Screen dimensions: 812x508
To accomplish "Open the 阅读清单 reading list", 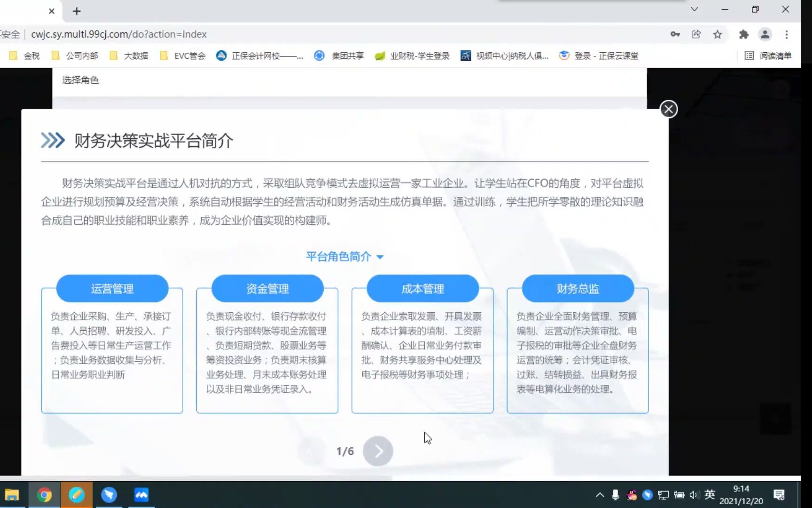I will [768, 56].
